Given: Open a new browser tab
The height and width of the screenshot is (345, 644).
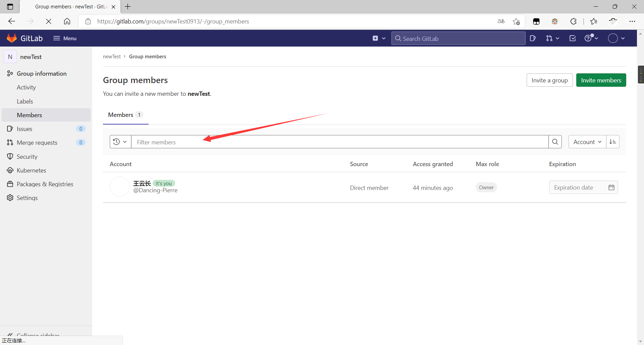Looking at the screenshot, I should point(128,6).
